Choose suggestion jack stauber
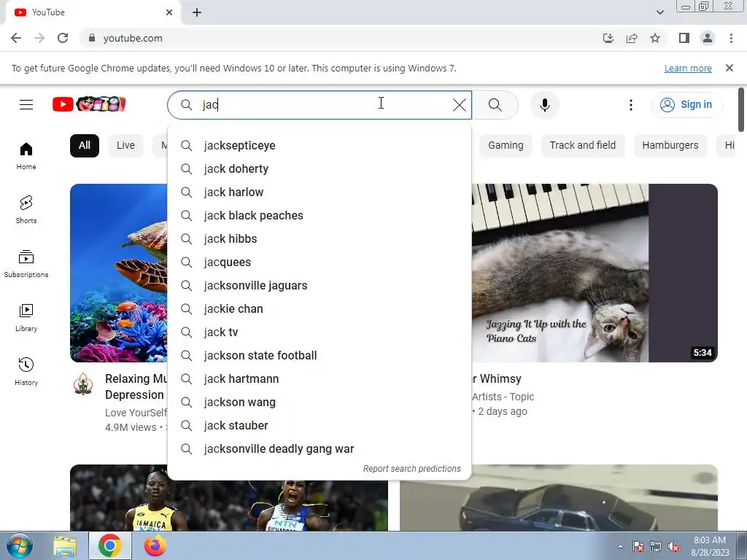The height and width of the screenshot is (560, 747). [320, 426]
